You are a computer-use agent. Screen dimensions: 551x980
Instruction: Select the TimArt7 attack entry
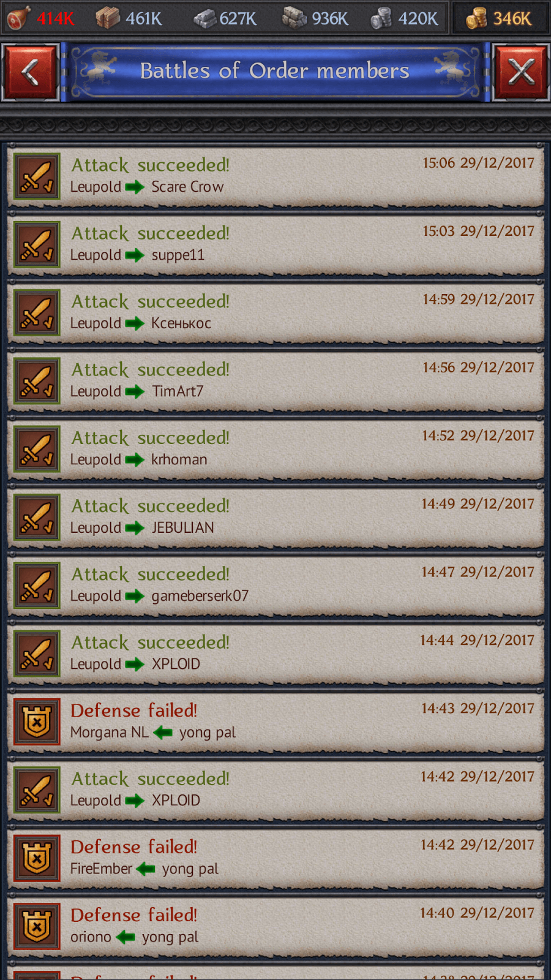click(x=275, y=381)
